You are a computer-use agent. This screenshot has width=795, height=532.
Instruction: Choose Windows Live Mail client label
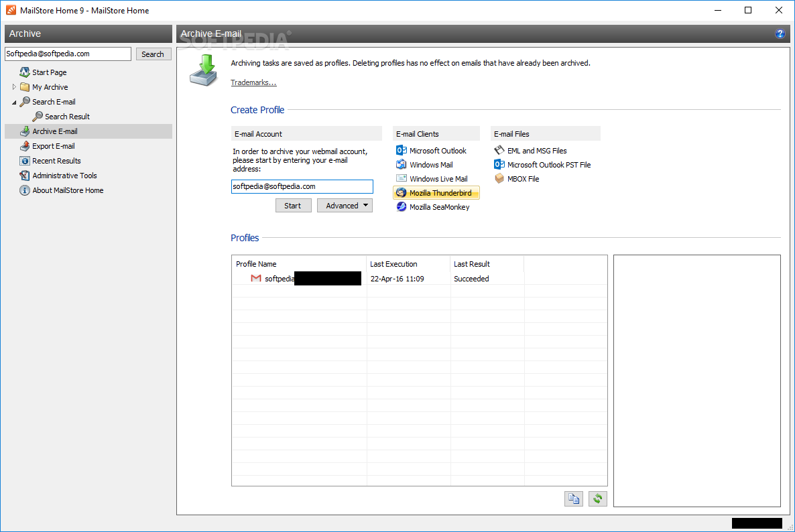(438, 179)
